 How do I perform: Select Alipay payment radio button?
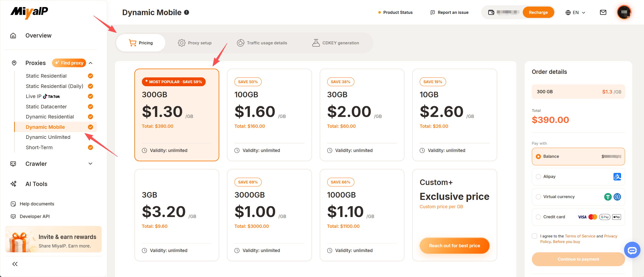pos(538,177)
